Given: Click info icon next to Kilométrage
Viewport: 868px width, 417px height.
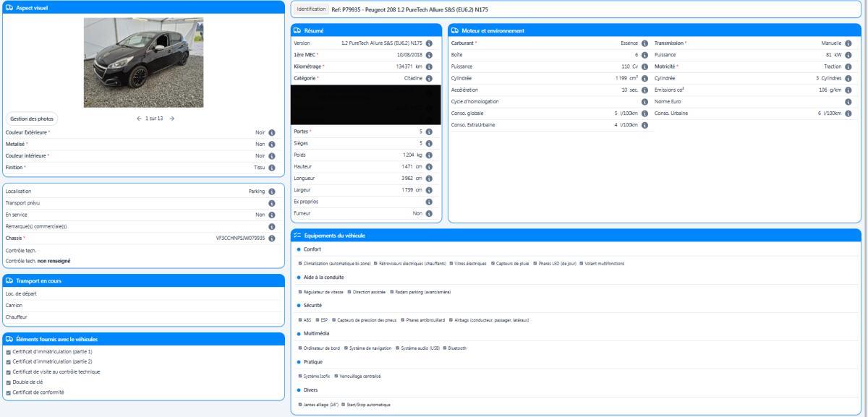Looking at the screenshot, I should pos(429,66).
